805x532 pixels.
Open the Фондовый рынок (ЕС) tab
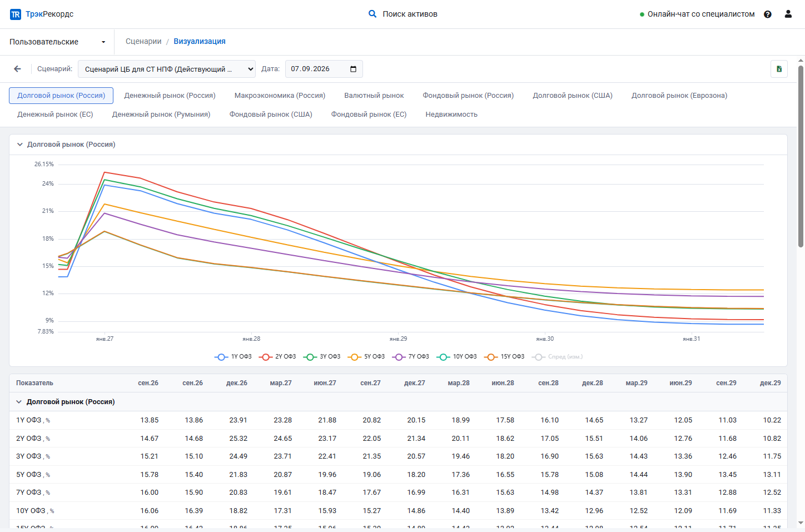(x=369, y=115)
